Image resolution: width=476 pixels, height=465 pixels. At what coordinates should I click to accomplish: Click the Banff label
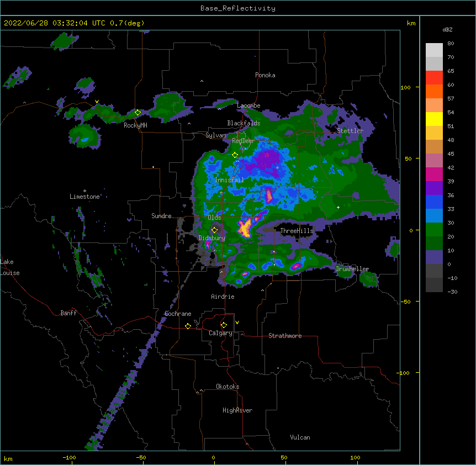pos(68,313)
